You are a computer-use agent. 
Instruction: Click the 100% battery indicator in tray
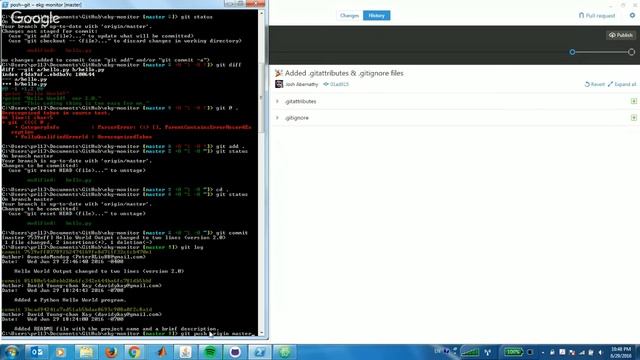[x=513, y=352]
